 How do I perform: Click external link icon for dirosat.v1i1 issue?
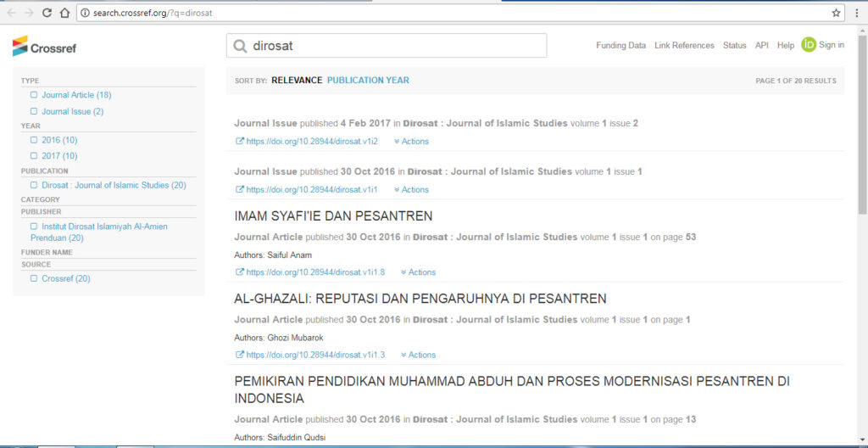pyautogui.click(x=240, y=189)
